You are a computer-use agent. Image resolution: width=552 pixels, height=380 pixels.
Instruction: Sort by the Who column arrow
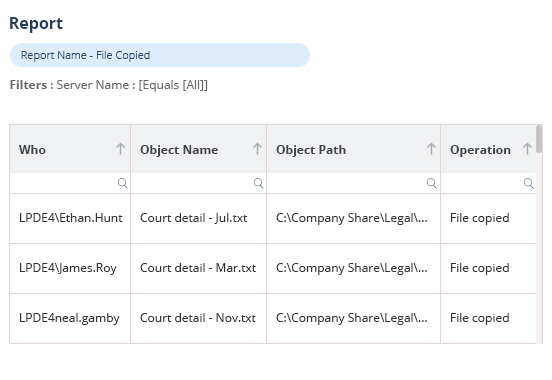click(120, 149)
